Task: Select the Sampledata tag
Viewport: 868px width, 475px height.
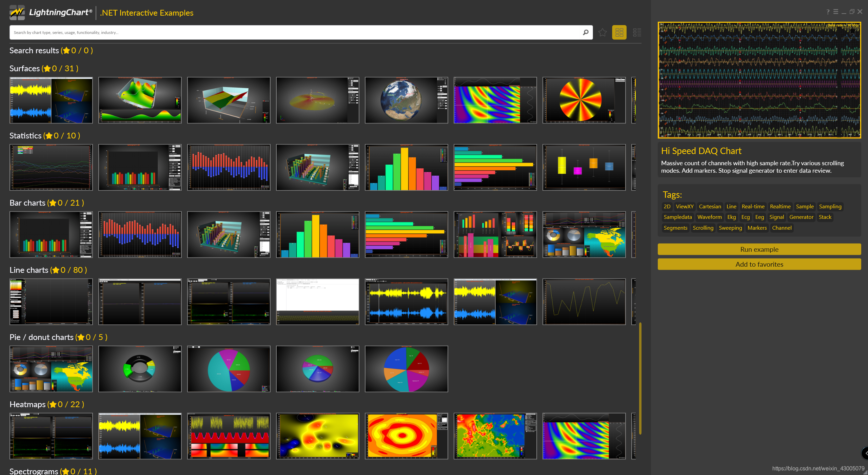Action: point(678,217)
